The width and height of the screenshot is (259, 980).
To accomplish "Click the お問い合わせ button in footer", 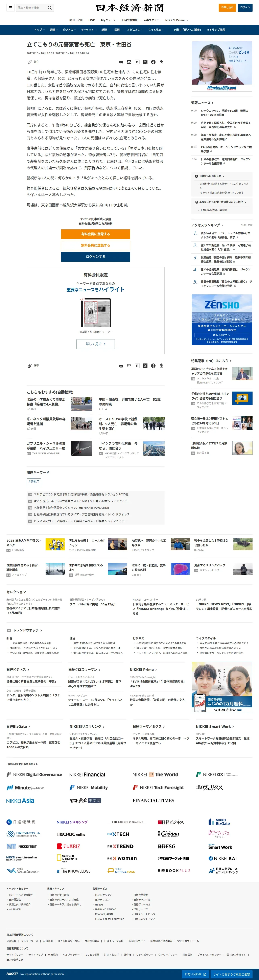I will point(195,974).
